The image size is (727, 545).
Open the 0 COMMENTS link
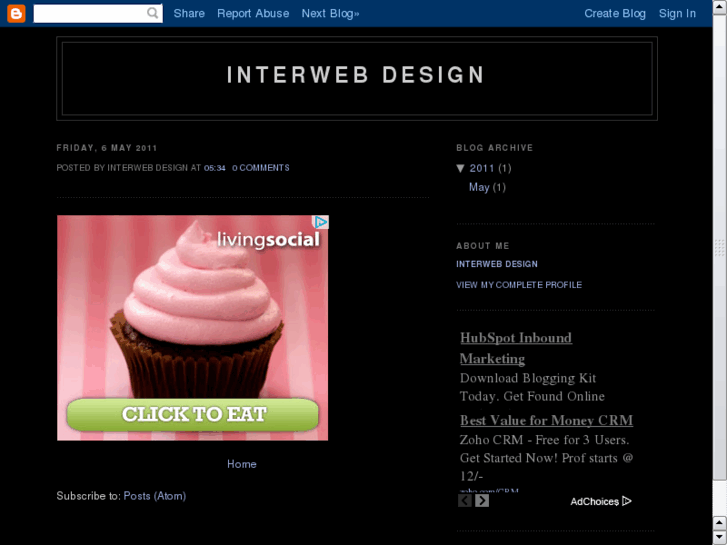261,168
